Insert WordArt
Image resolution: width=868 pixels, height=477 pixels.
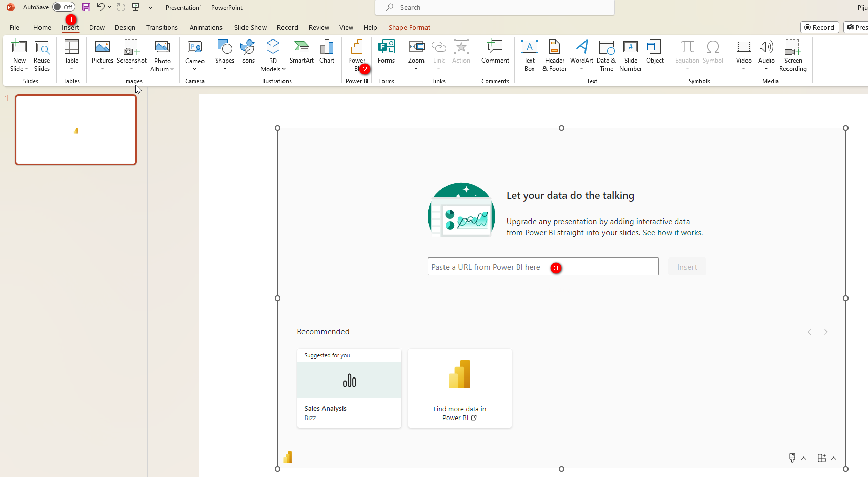tap(581, 55)
